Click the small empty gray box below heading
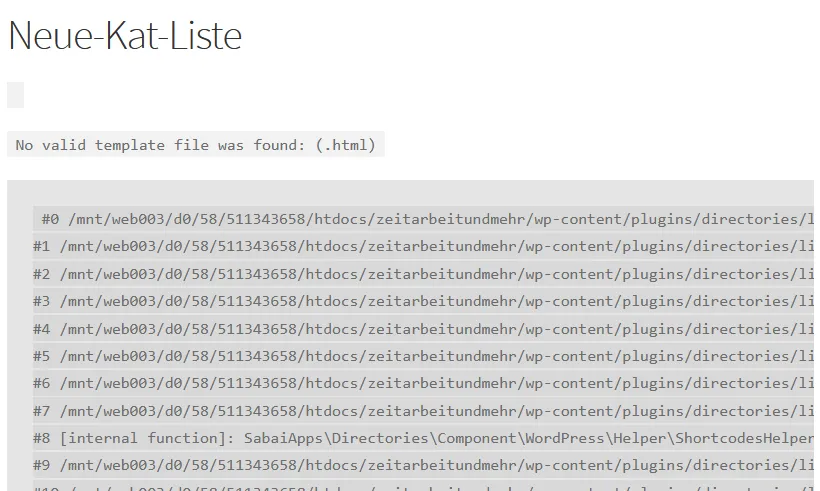Screen dimensions: 820x491 pos(16,95)
